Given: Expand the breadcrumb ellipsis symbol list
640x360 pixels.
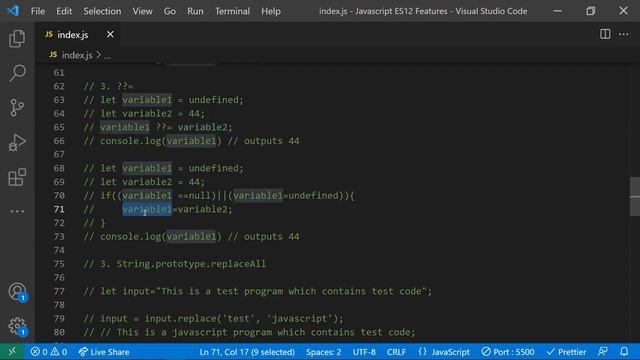Looking at the screenshot, I should pos(107,56).
